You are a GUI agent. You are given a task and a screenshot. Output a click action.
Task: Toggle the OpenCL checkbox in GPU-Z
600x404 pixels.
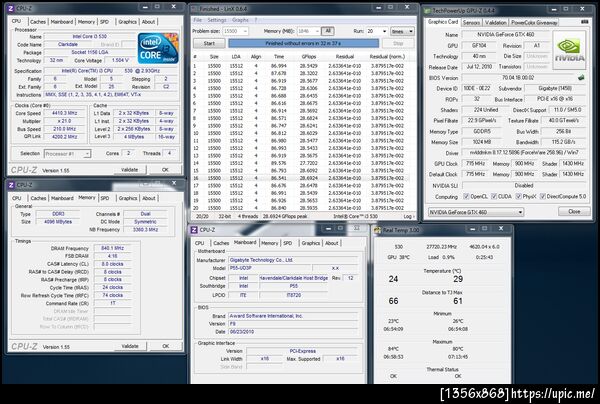point(466,196)
